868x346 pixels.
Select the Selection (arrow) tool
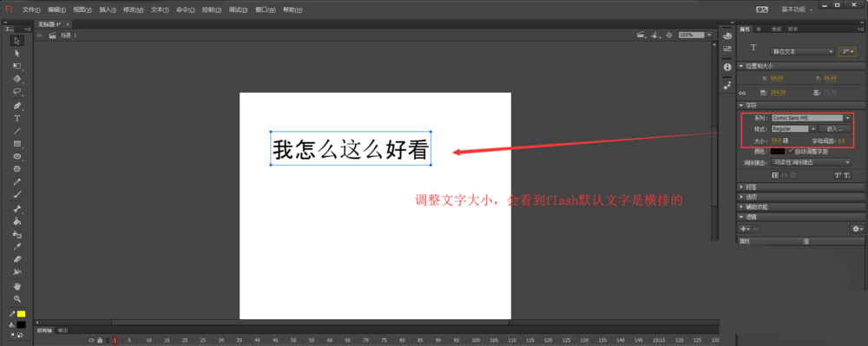pos(17,41)
